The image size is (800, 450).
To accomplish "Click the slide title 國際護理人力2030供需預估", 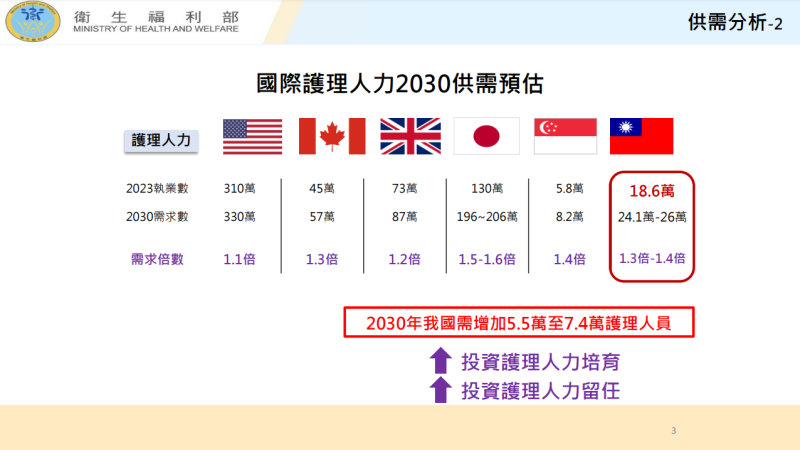I will click(x=399, y=84).
